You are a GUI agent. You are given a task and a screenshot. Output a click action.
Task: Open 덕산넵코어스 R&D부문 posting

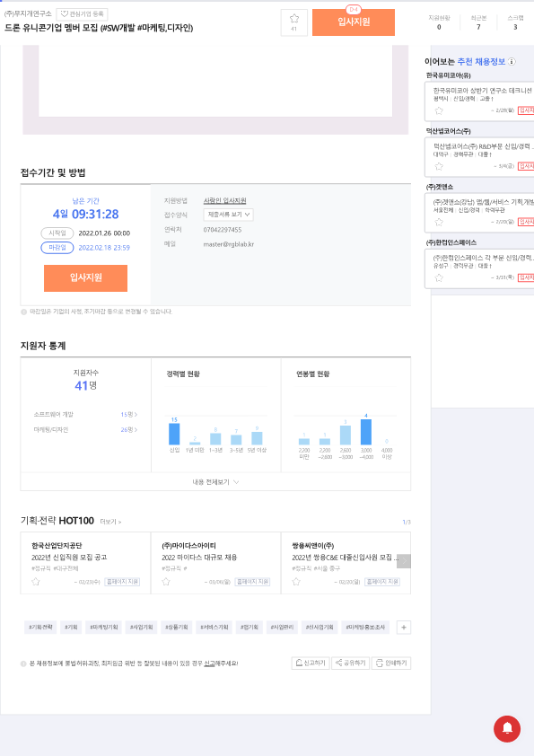tap(484, 146)
